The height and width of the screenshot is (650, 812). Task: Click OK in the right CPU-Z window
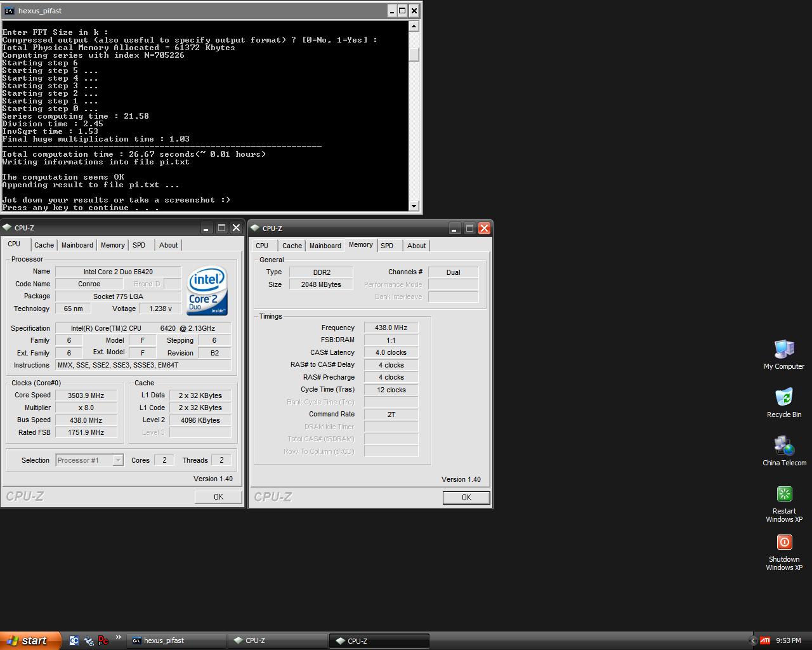(x=466, y=497)
